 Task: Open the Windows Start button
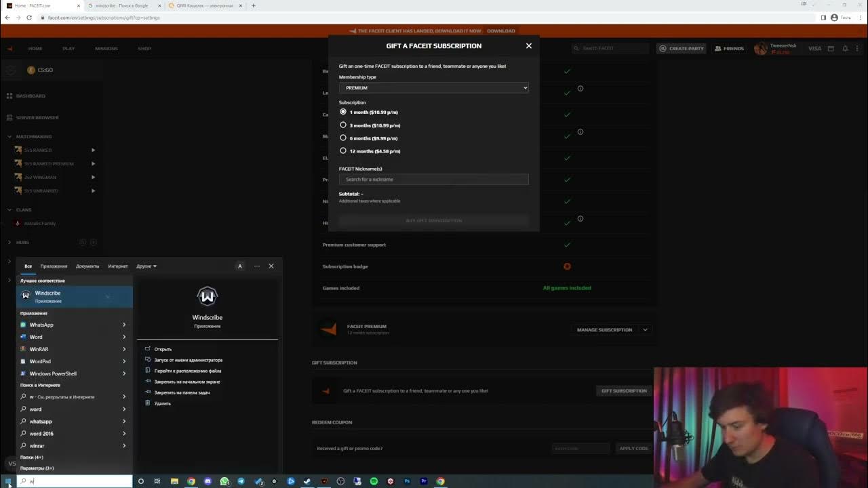tap(7, 482)
